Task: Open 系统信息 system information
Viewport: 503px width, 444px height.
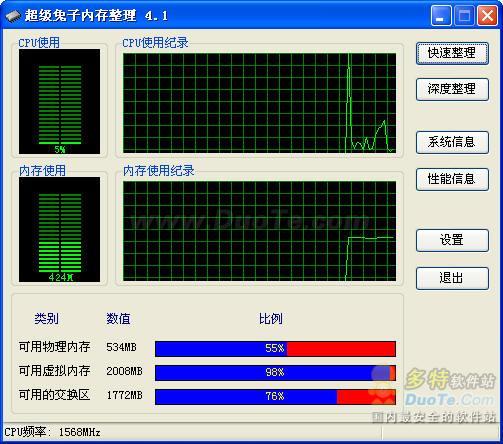Action: (x=452, y=142)
